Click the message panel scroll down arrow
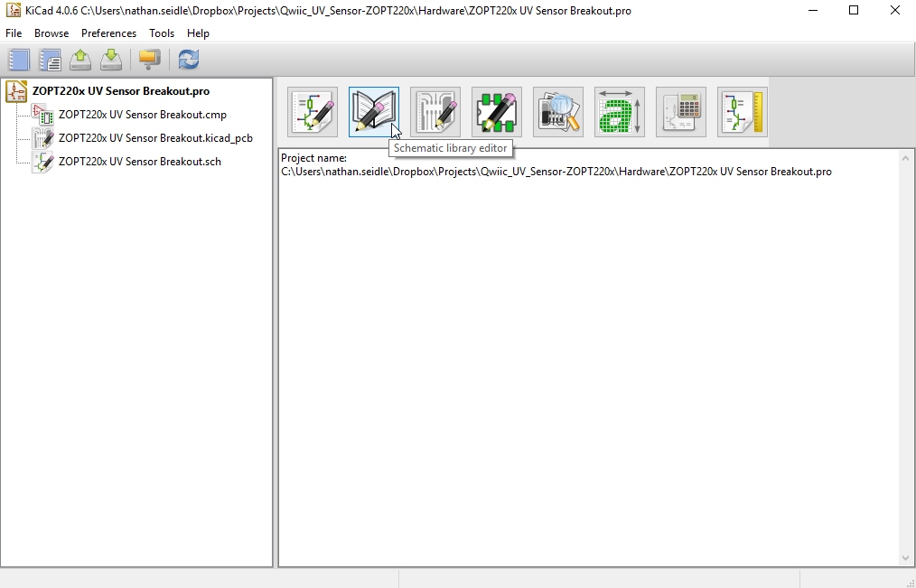The width and height of the screenshot is (916, 588). (x=905, y=557)
